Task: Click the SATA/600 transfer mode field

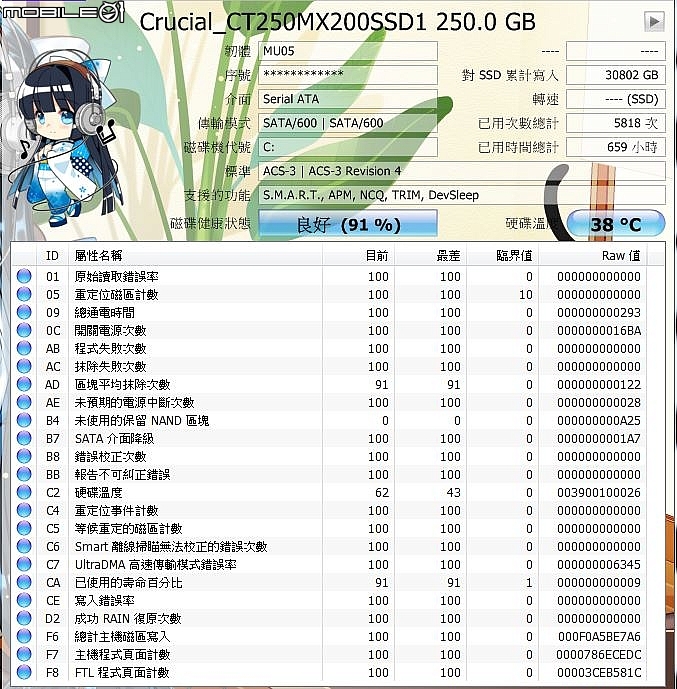Action: click(x=348, y=123)
